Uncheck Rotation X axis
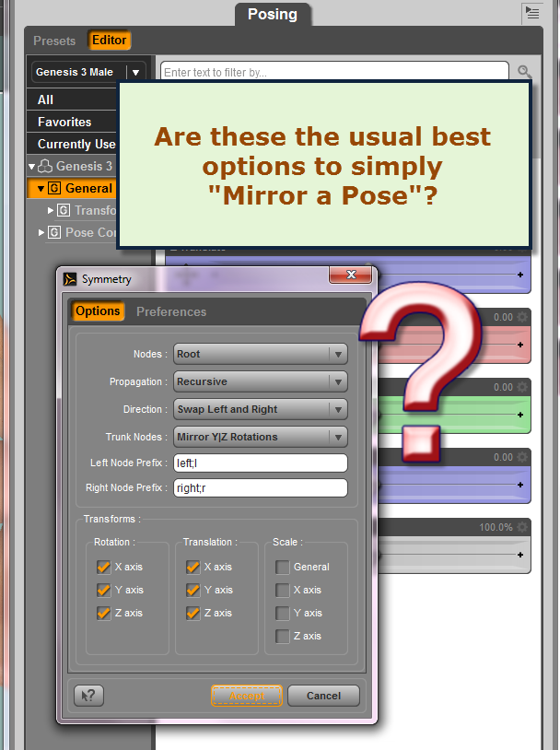 click(103, 567)
